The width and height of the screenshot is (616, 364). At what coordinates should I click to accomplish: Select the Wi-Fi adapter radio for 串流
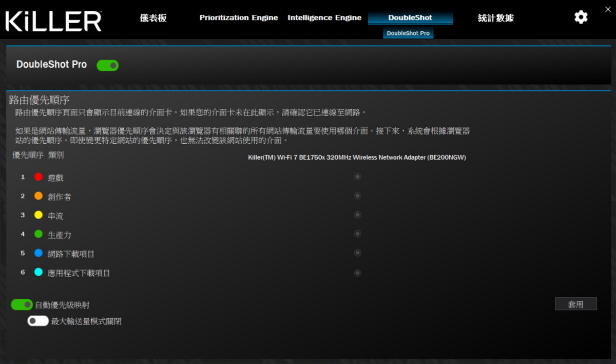358,215
